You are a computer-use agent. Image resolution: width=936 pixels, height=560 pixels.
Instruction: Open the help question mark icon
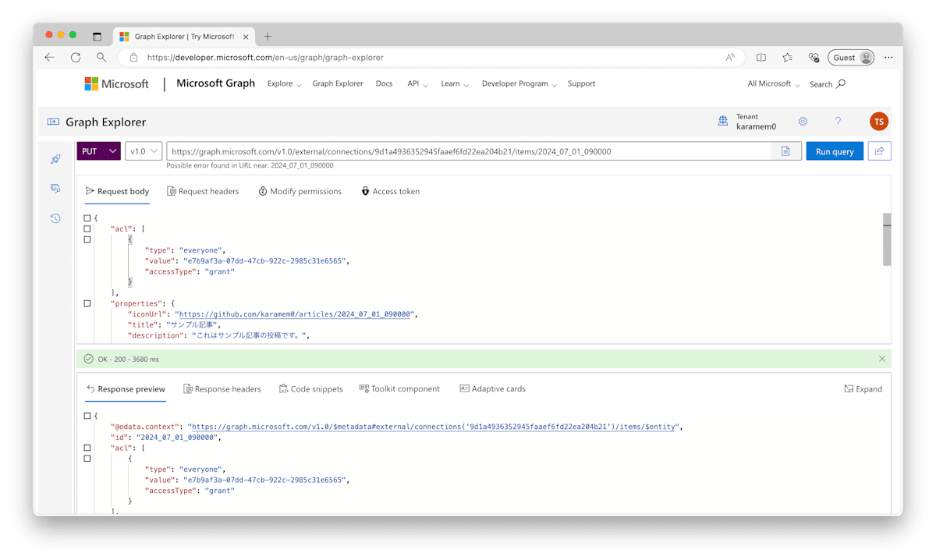[x=838, y=122]
